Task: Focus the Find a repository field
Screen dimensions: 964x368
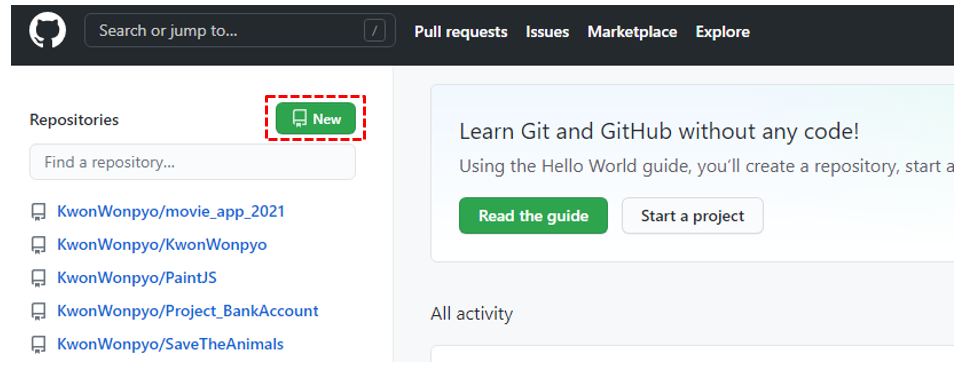Action: (192, 162)
